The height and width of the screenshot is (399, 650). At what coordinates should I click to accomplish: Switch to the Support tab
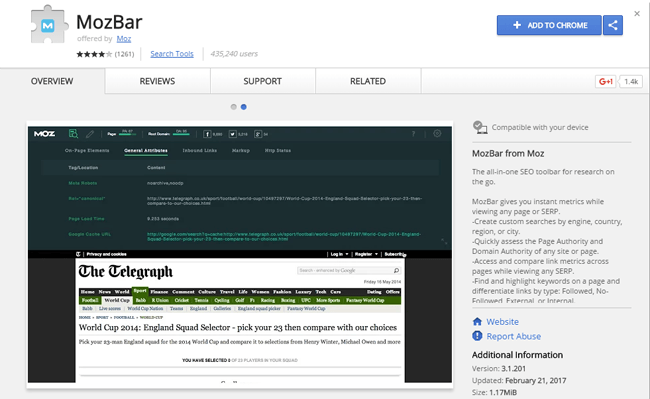(262, 81)
